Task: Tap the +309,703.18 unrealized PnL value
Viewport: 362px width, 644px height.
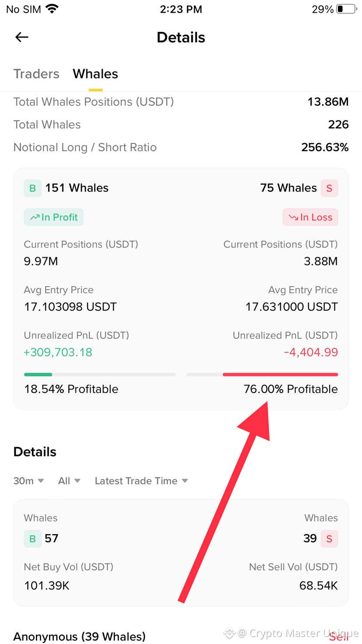Action: point(58,352)
